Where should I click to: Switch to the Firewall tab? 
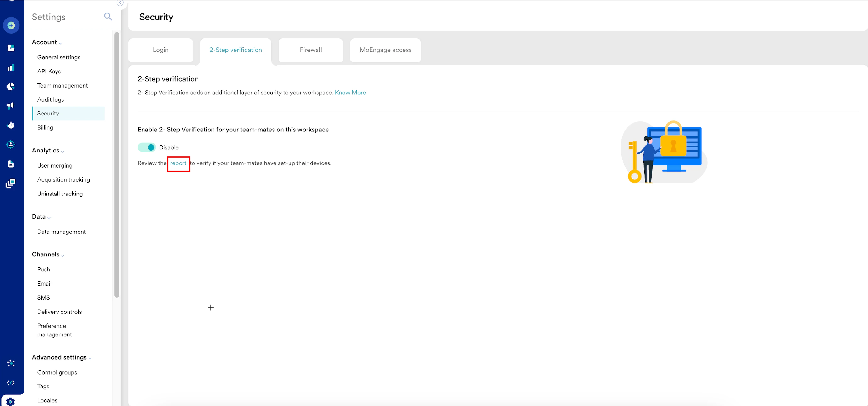pos(310,50)
